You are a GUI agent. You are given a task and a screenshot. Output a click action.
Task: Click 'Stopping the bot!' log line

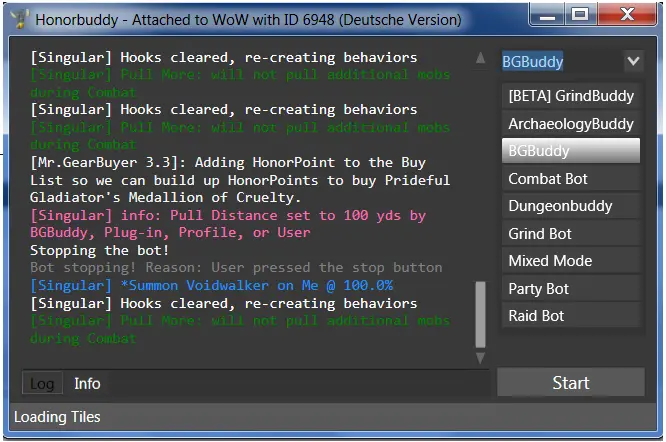click(x=99, y=250)
